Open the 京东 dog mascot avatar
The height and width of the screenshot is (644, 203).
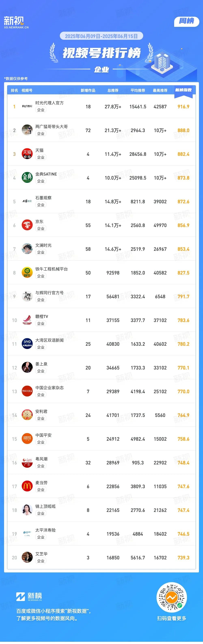click(x=27, y=225)
